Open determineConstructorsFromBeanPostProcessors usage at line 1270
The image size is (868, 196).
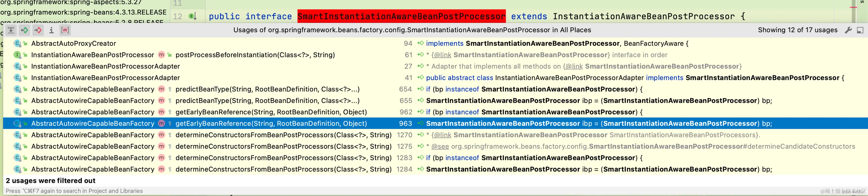pyautogui.click(x=435, y=135)
